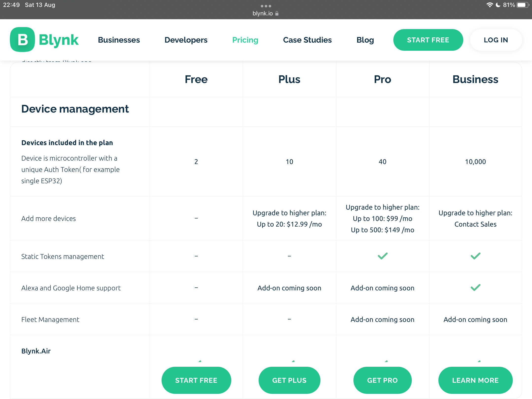This screenshot has height=399, width=532.
Task: Open the Blog link
Action: click(365, 40)
